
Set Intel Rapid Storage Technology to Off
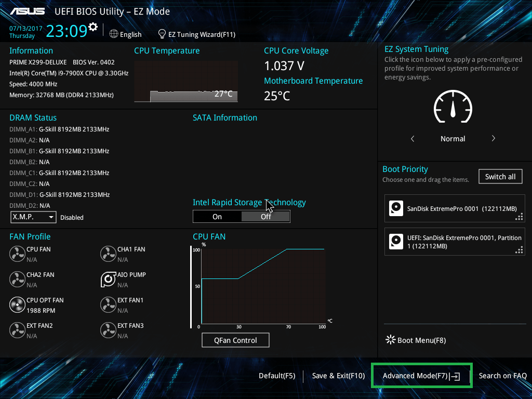point(265,217)
